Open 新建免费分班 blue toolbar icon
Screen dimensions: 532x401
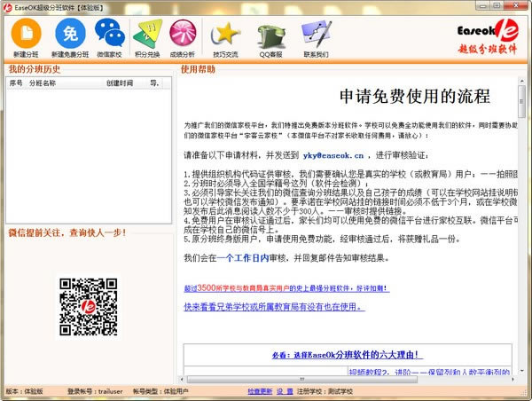(70, 35)
